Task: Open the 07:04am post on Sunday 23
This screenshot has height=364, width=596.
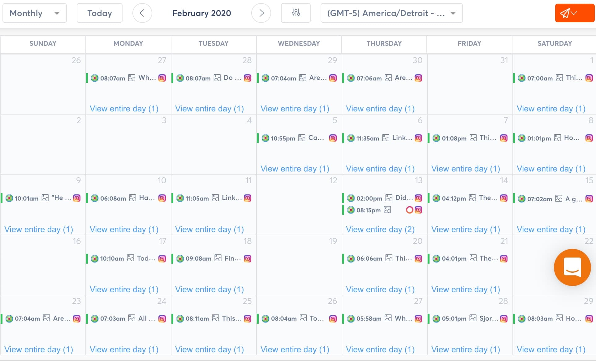Action: point(41,318)
